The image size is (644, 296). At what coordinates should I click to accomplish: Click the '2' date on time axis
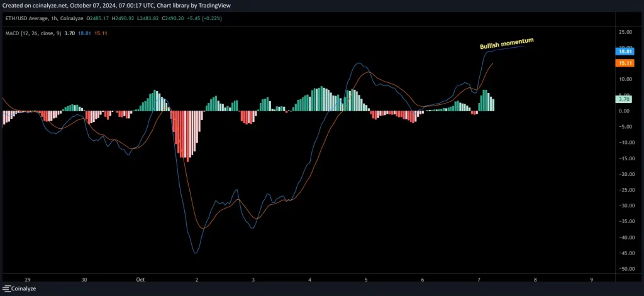197,279
